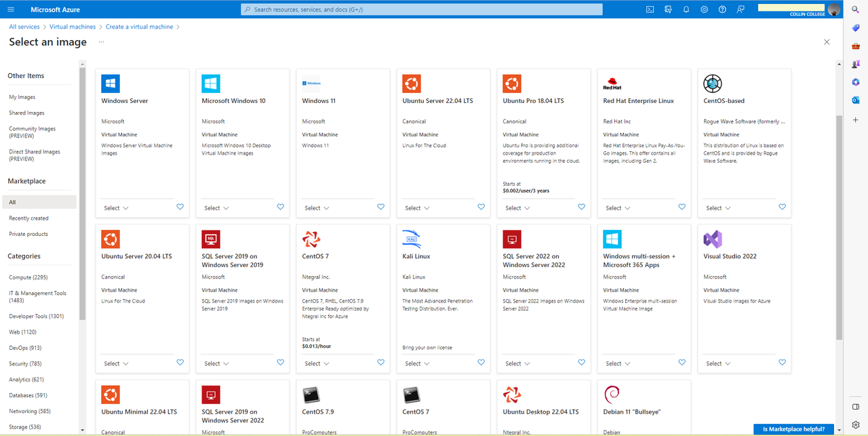Favorite the Windows Server image heart
This screenshot has height=436, width=868.
coord(180,207)
